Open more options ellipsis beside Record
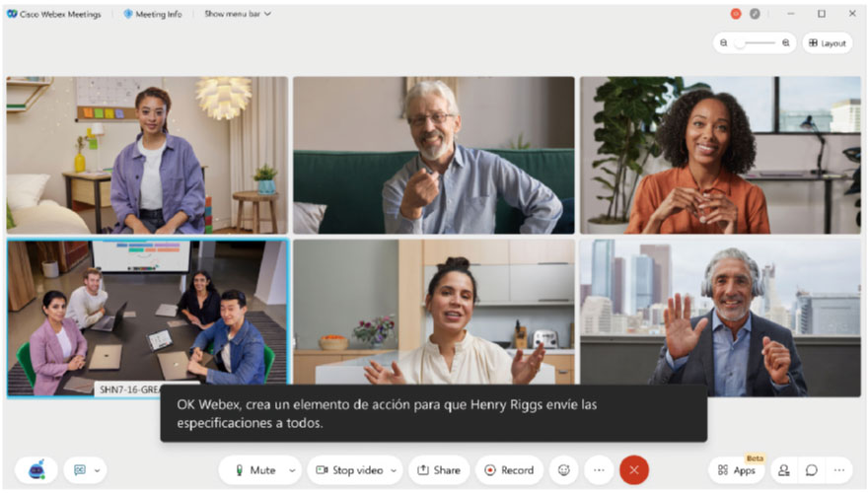Screen dimensions: 868x493 (x=599, y=469)
